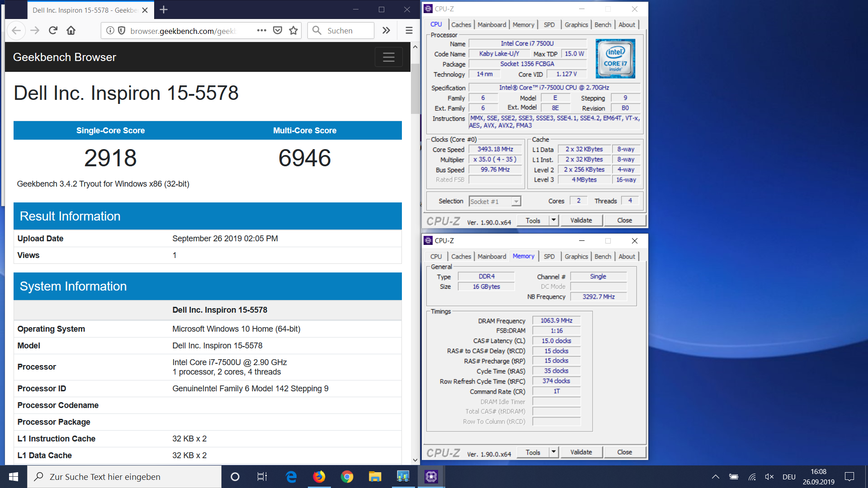
Task: Open CPU tab in bottom CPU-Z window
Action: tap(436, 256)
